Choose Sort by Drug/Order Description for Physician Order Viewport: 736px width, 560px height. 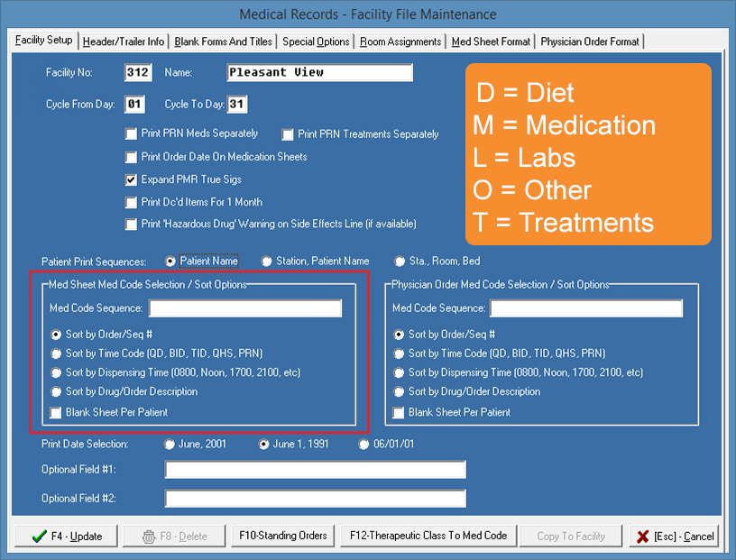(400, 392)
